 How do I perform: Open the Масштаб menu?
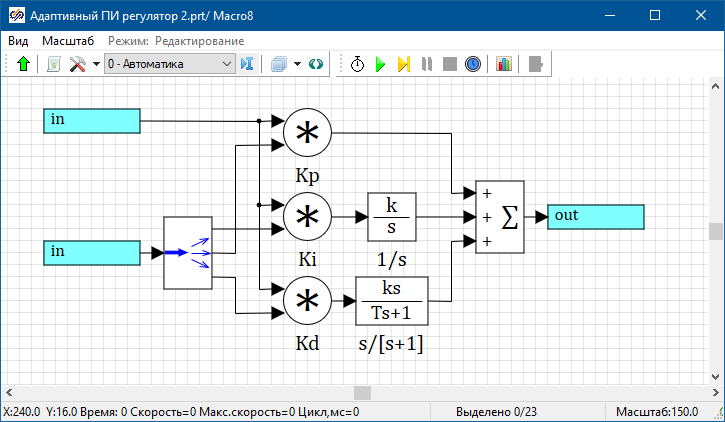[x=67, y=41]
